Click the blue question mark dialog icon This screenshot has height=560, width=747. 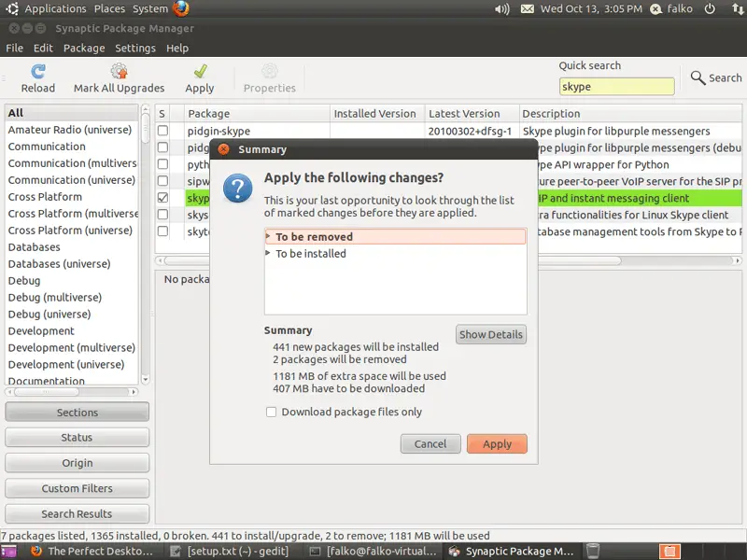click(x=238, y=189)
